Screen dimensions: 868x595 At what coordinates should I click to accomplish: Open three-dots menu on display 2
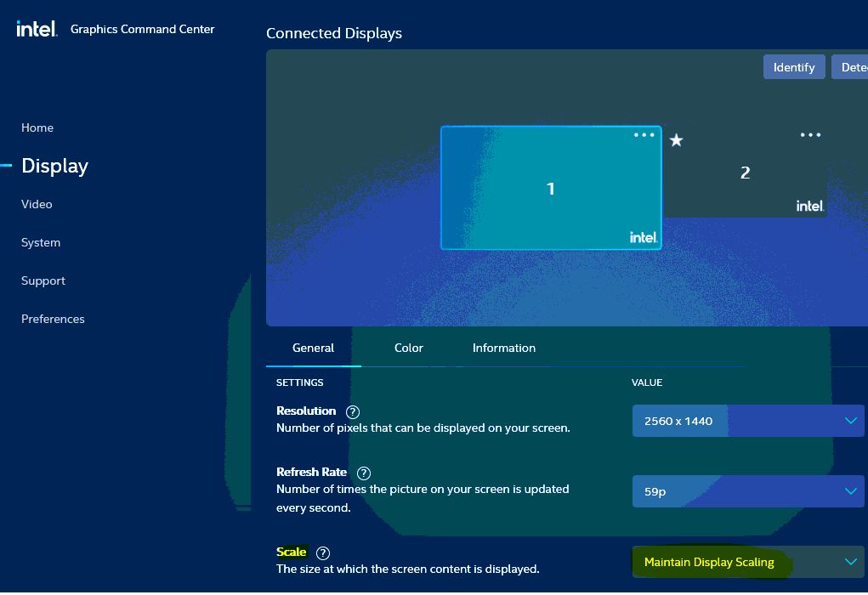810,135
